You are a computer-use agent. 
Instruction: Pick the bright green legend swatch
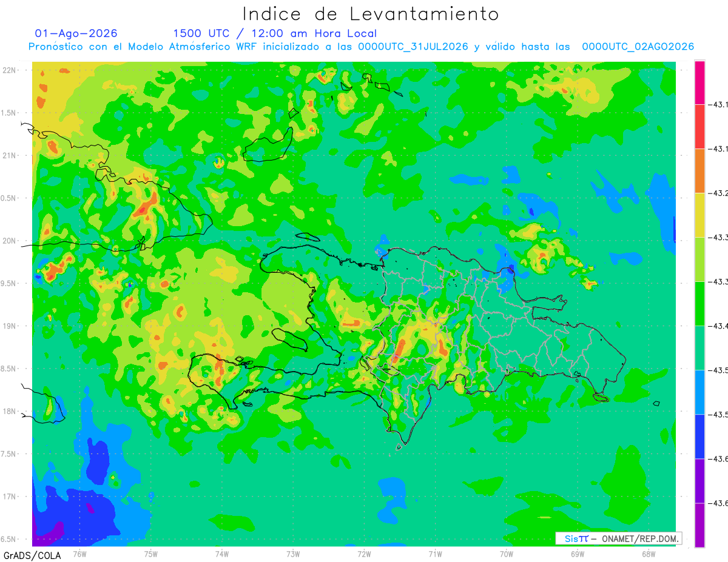click(x=699, y=304)
